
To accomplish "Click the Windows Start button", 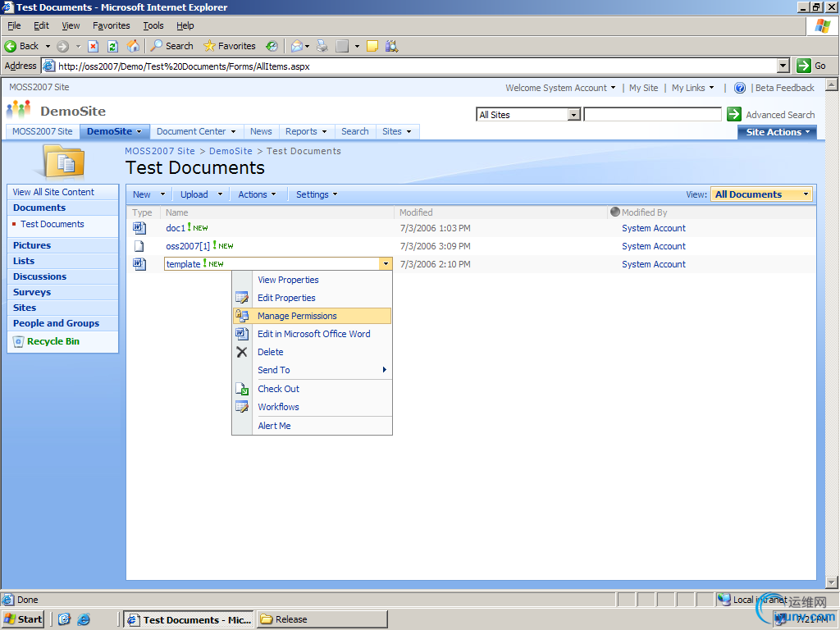I will (x=22, y=619).
